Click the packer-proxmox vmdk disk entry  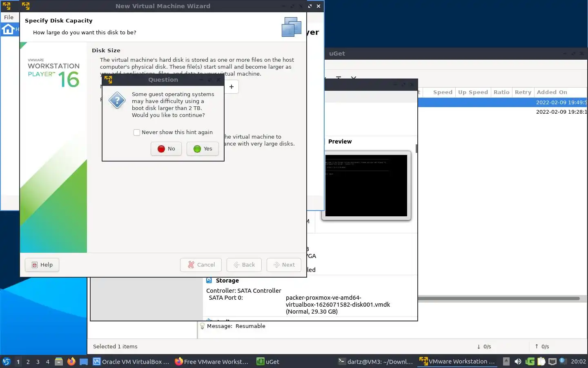pyautogui.click(x=338, y=305)
